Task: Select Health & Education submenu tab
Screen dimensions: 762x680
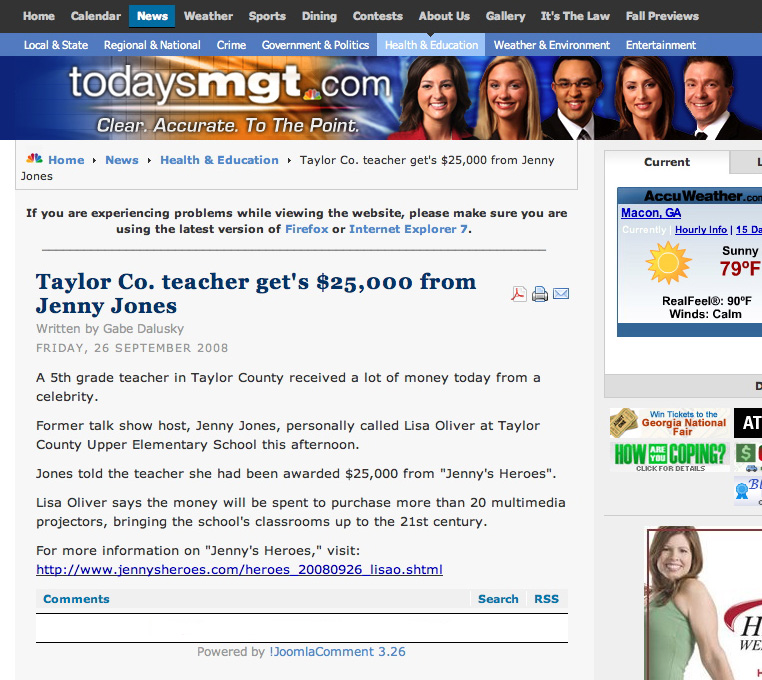Action: (x=431, y=45)
